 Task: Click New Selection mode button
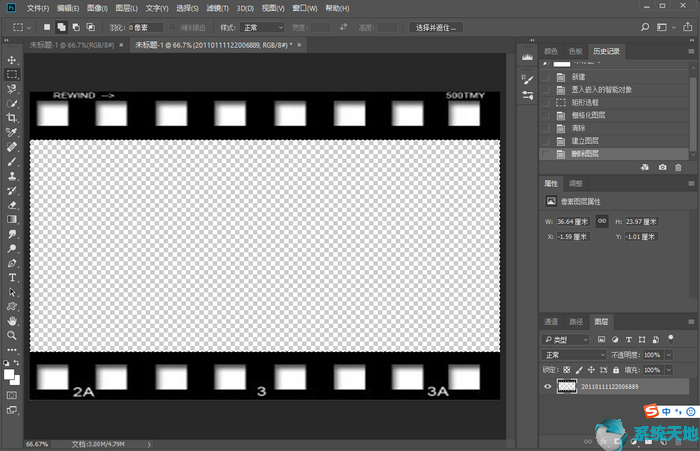click(47, 27)
